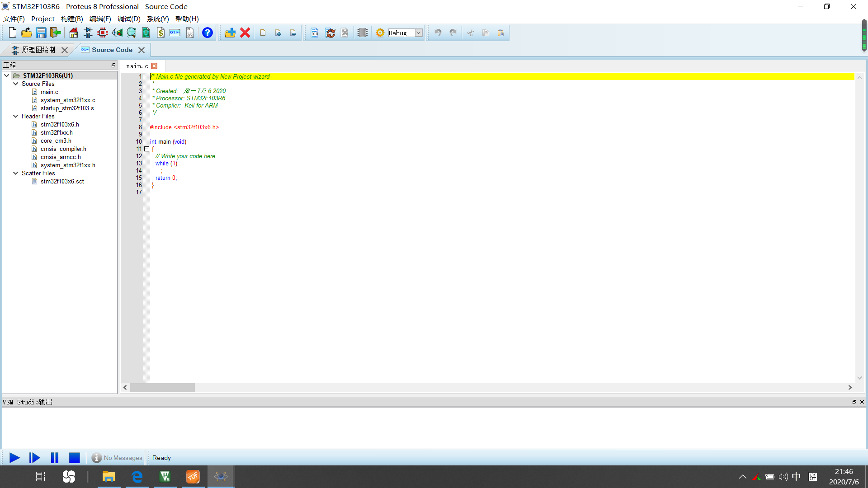Collapse the Source Files tree node

[x=16, y=84]
